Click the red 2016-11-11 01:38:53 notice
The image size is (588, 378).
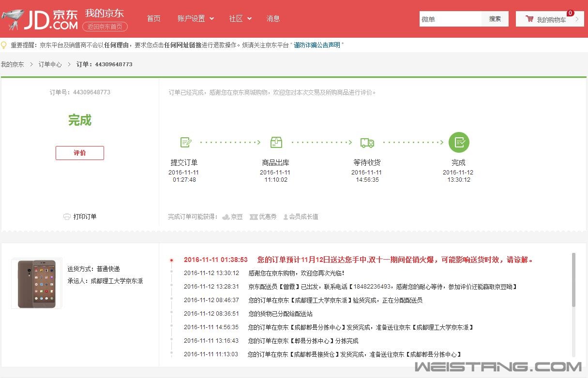(359, 260)
